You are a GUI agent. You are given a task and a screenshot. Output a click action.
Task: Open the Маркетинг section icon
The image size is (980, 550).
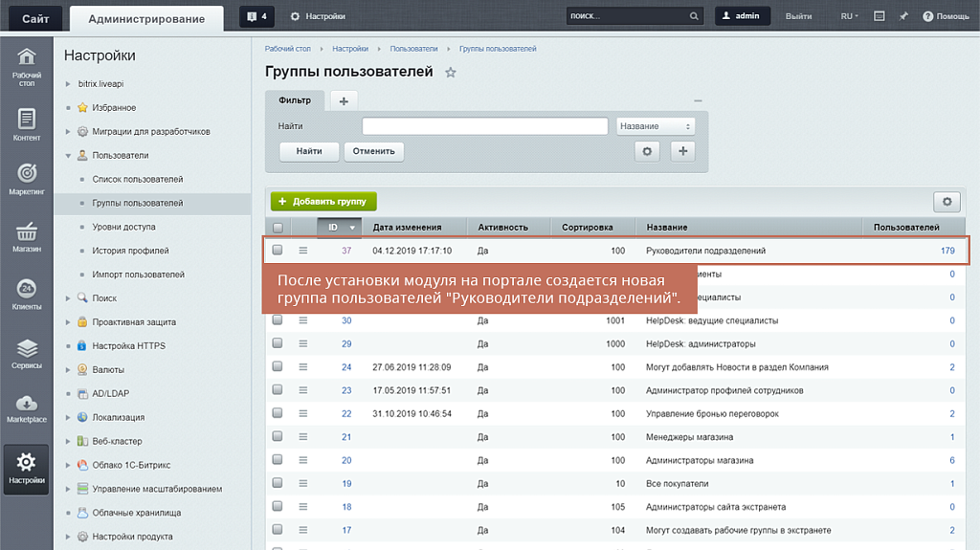click(x=26, y=179)
